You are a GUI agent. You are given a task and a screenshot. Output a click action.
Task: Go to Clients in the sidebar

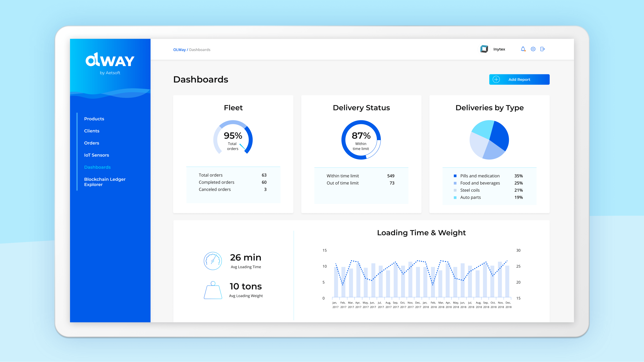click(x=92, y=131)
